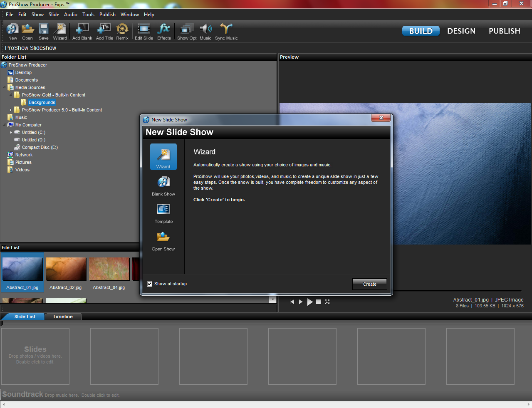Viewport: 532px width, 408px height.
Task: Click the Create button
Action: click(370, 284)
